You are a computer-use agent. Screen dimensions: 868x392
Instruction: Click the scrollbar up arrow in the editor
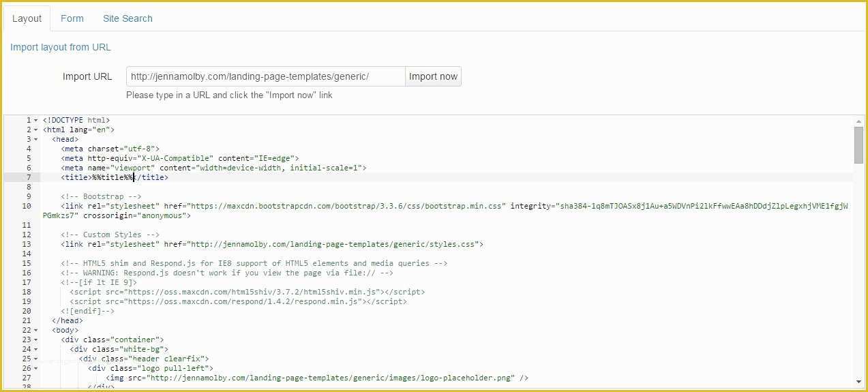coord(858,121)
